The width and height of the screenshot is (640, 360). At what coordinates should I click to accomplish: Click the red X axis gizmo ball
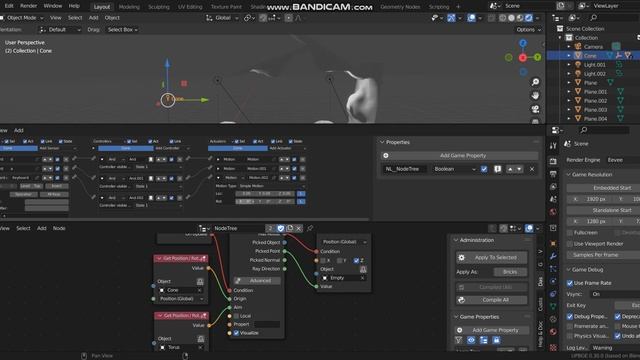(522, 58)
